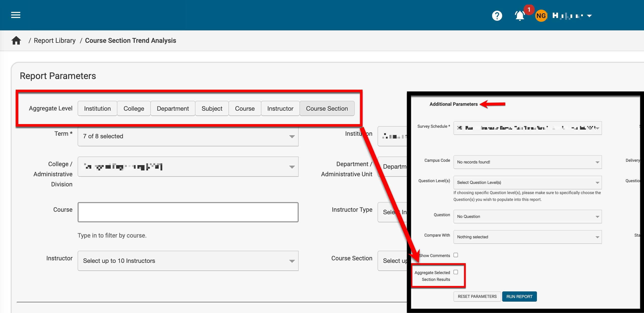Image resolution: width=644 pixels, height=313 pixels.
Task: Open the Instructor selection dropdown
Action: tap(188, 261)
